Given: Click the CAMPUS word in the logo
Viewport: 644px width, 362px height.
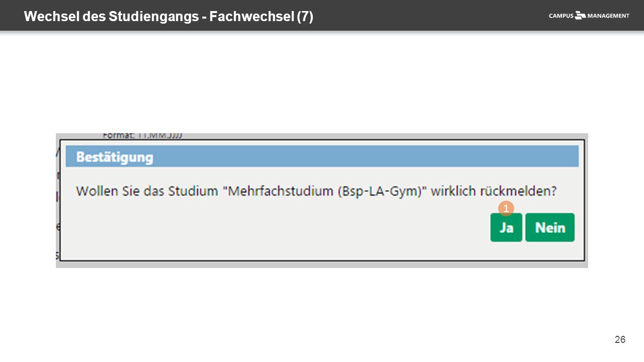Looking at the screenshot, I should click(561, 16).
